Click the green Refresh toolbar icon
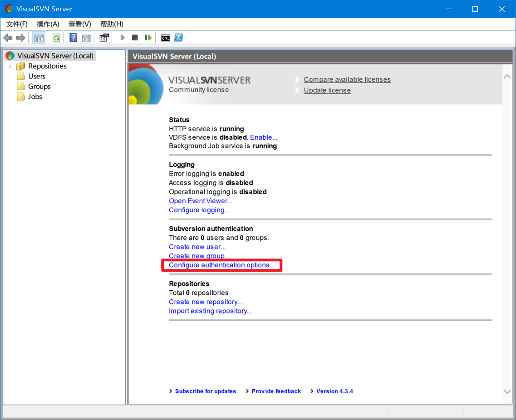 [56, 38]
